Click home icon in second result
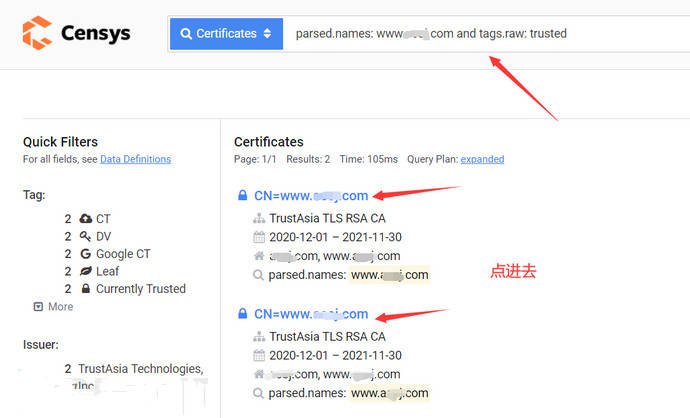 tap(259, 374)
